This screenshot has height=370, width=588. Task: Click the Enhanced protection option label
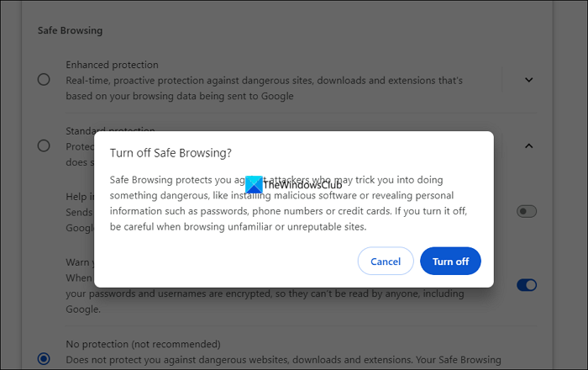[x=112, y=65]
